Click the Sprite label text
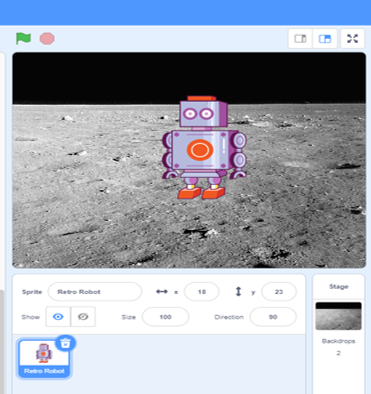This screenshot has width=371, height=394. [x=32, y=292]
